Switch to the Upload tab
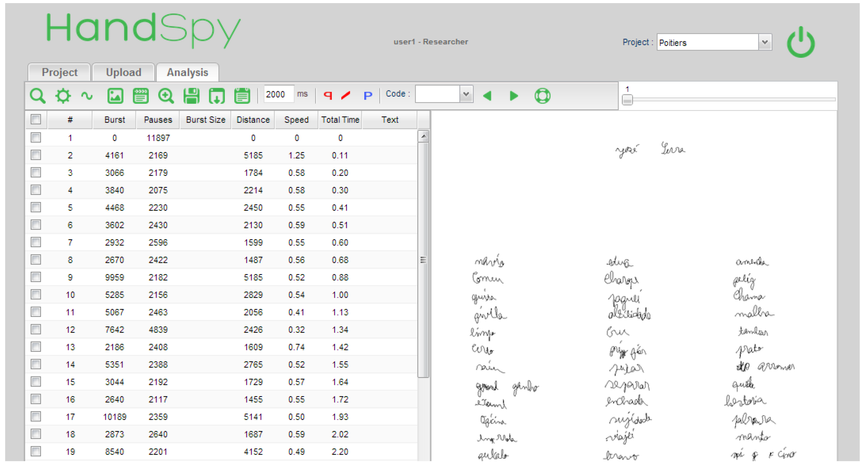 coord(123,72)
